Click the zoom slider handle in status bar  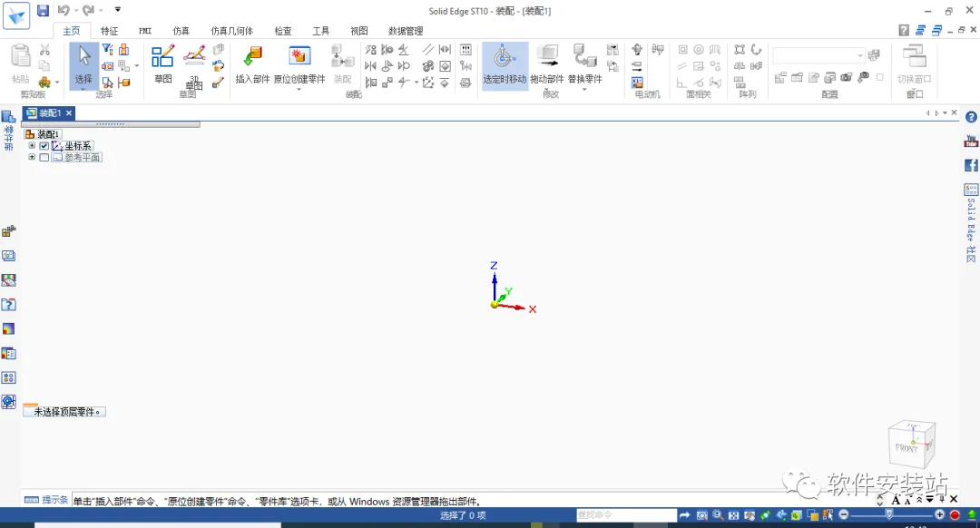889,514
